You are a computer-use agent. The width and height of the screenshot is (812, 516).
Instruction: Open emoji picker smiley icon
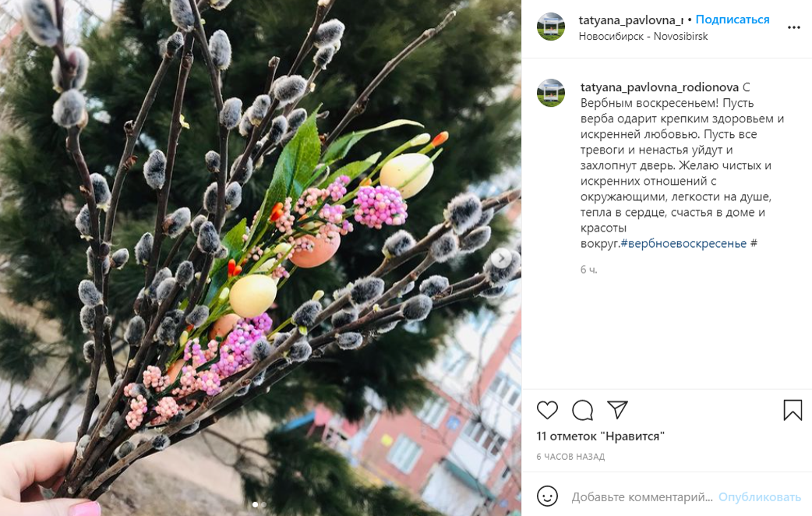[x=547, y=497]
